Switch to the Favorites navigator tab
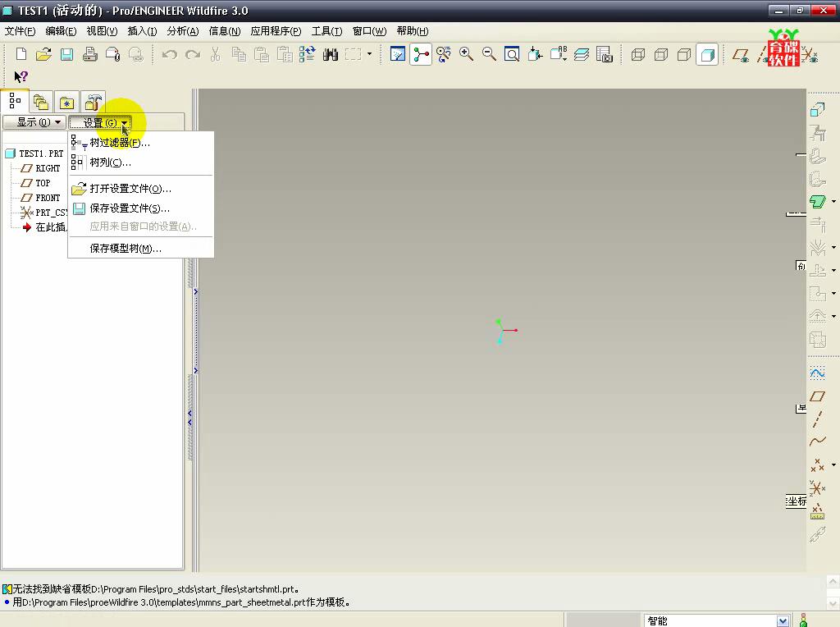Screen dimensions: 840x627 tap(66, 102)
